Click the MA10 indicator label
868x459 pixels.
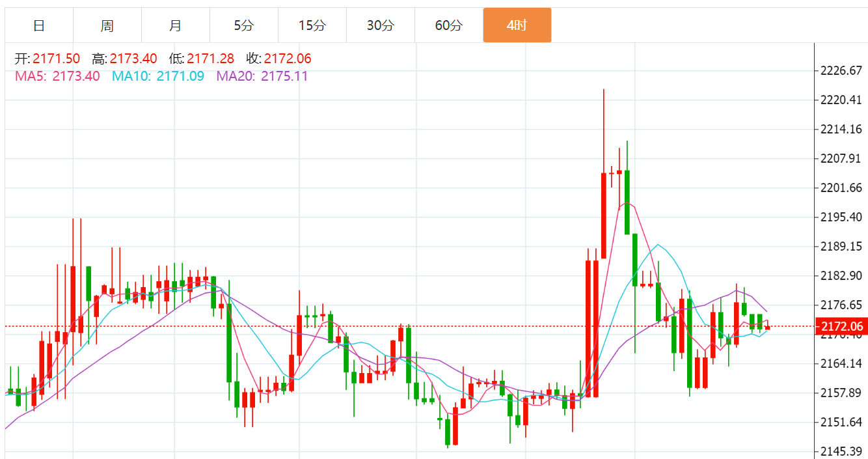pos(158,76)
